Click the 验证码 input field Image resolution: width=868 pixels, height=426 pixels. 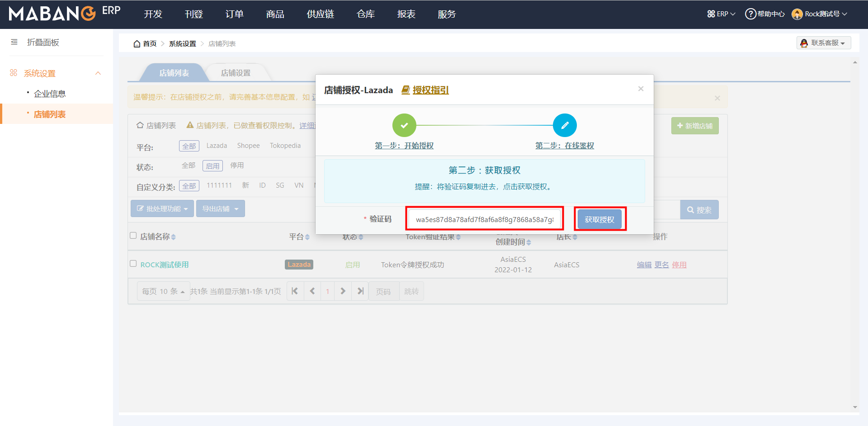[x=485, y=219]
